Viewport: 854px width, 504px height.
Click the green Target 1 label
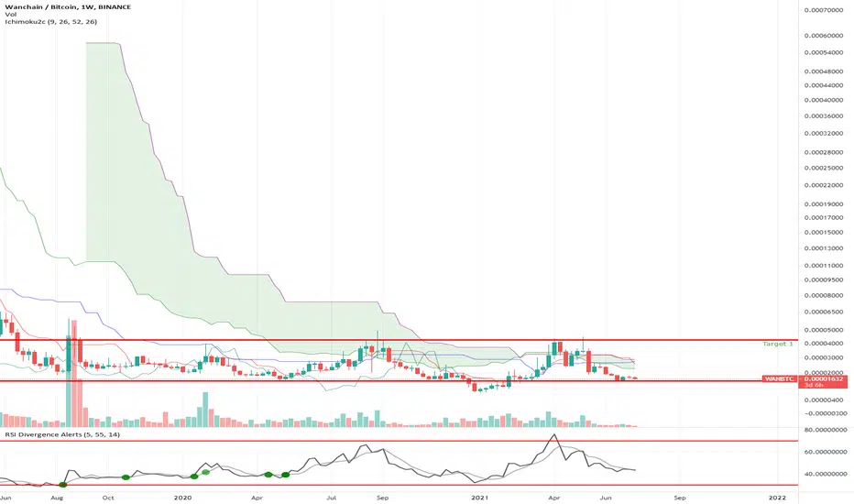[778, 344]
